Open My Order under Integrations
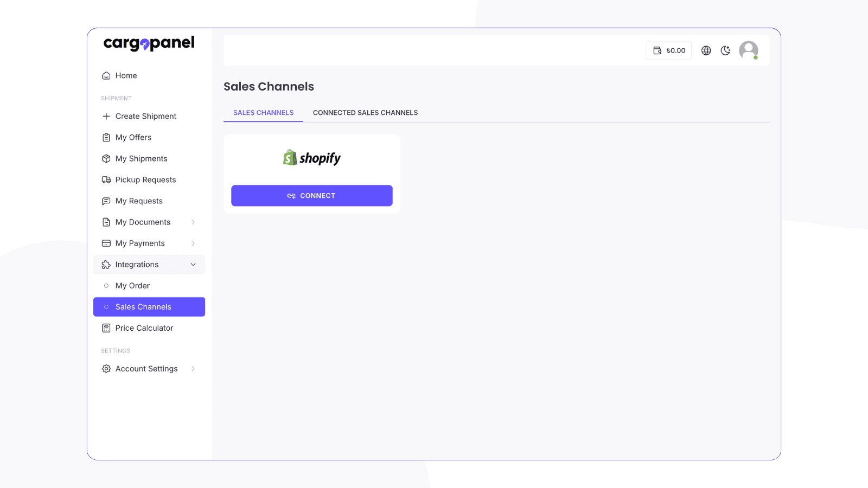The height and width of the screenshot is (488, 868). click(132, 285)
